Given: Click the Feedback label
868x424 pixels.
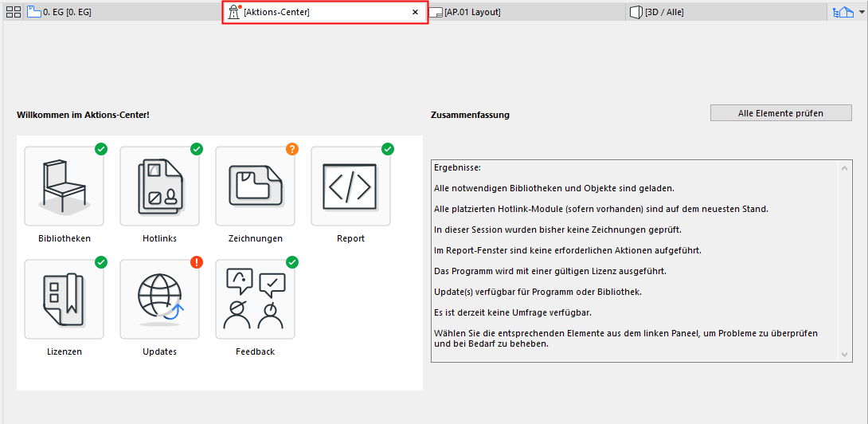Looking at the screenshot, I should pos(255,352).
